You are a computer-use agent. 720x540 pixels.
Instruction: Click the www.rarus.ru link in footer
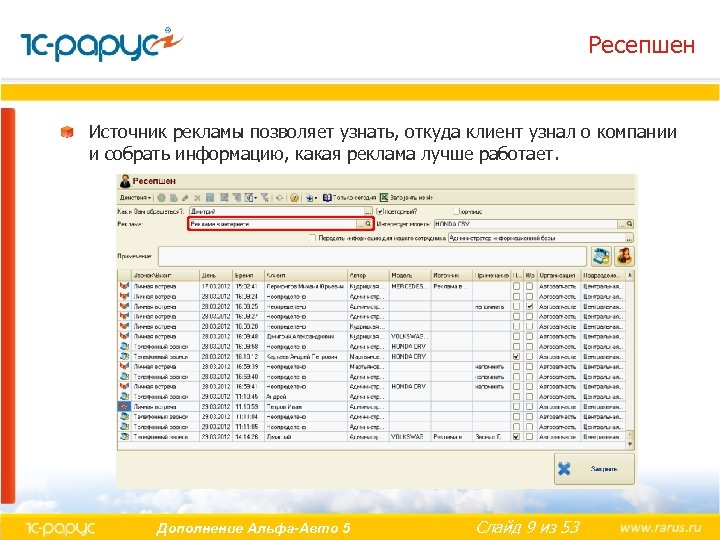click(661, 527)
